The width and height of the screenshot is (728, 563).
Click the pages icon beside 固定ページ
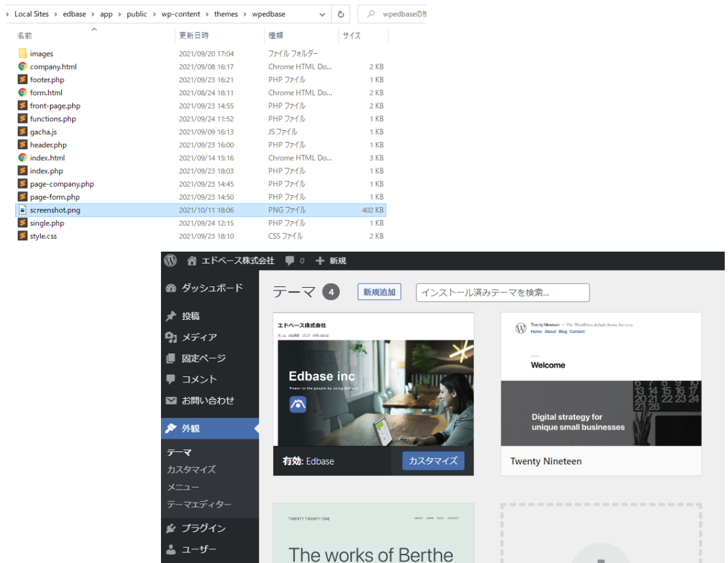click(171, 358)
